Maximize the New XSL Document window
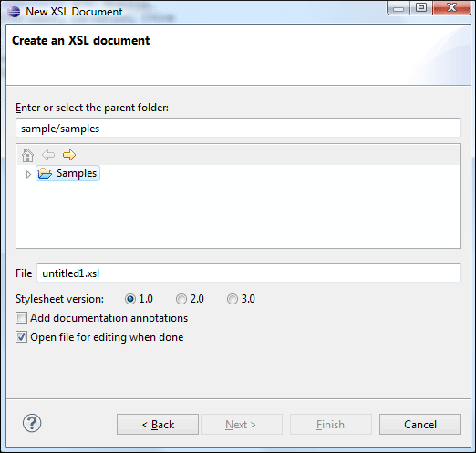 (421, 7)
